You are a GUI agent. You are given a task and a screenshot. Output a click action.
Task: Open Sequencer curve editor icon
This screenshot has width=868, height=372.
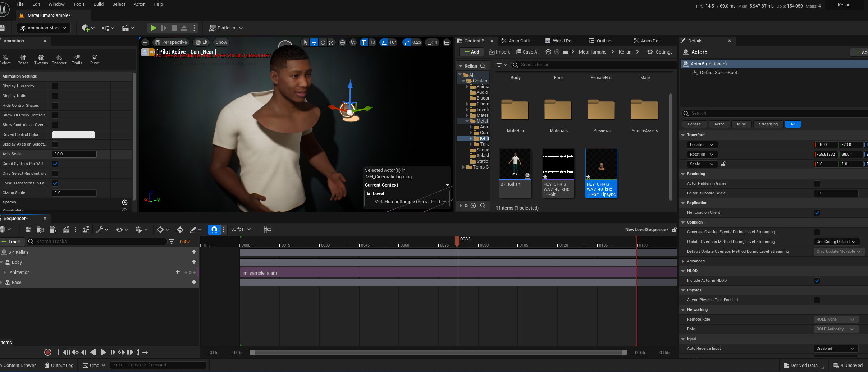click(x=268, y=229)
